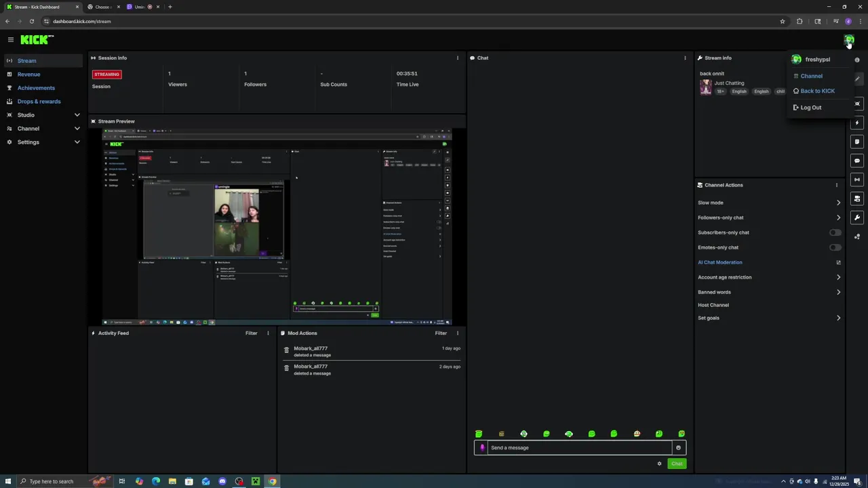Open Mod Actions three-dot options

pos(458,333)
